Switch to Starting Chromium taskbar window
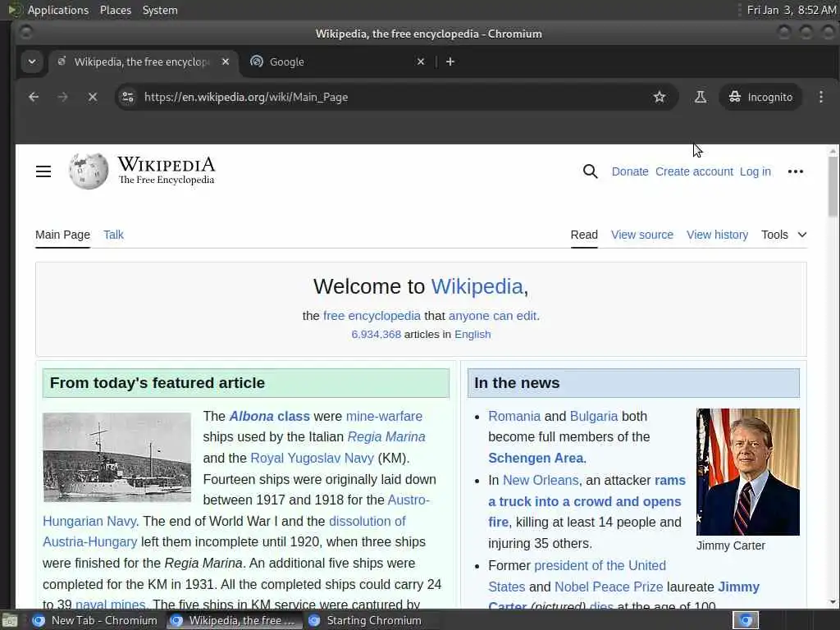 (x=367, y=620)
